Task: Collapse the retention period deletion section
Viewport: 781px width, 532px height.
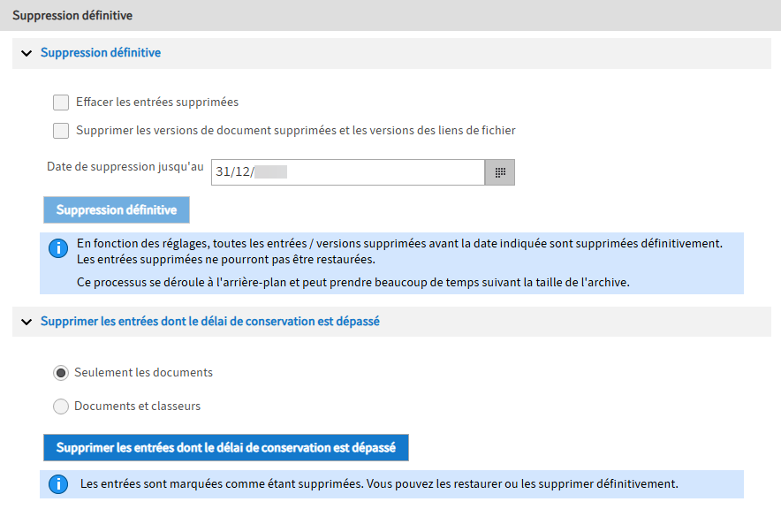Action: click(x=27, y=322)
